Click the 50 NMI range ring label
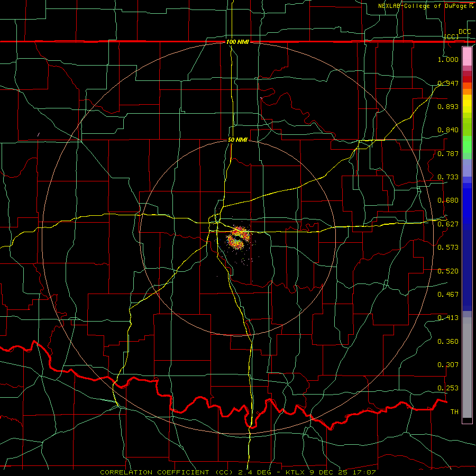The width and height of the screenshot is (476, 476). (x=237, y=140)
